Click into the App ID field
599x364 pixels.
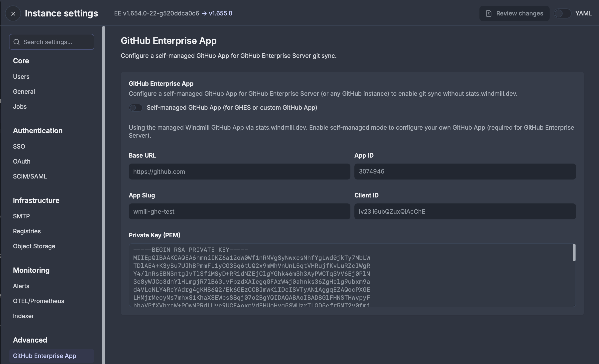tap(465, 172)
